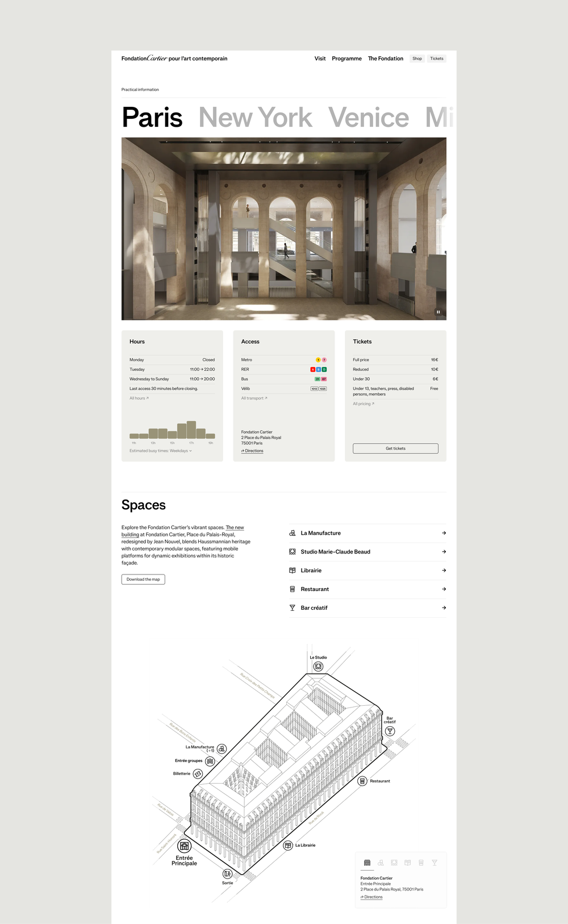
Task: Open the busy times Weekdays dropdown
Action: click(161, 451)
